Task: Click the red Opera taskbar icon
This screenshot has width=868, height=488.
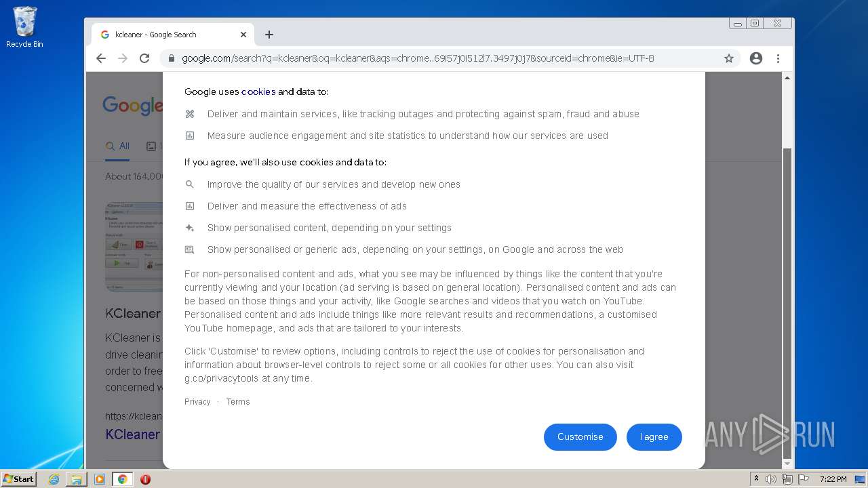Action: pyautogui.click(x=145, y=479)
